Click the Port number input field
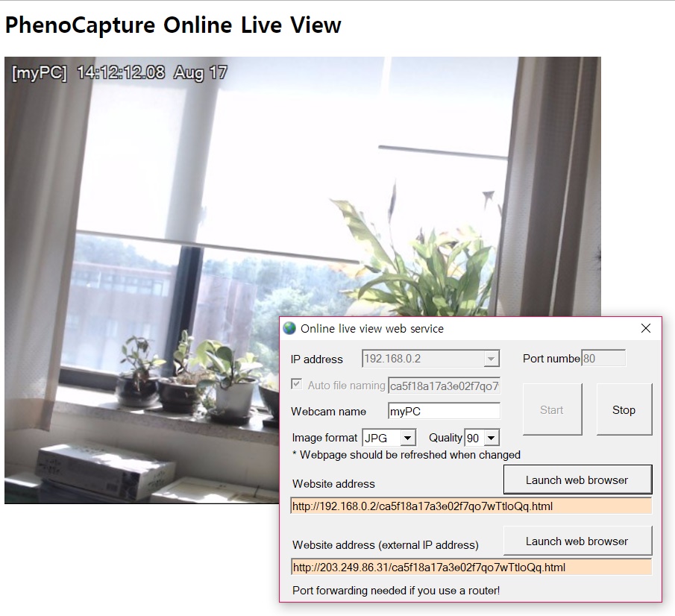The width and height of the screenshot is (675, 616). pyautogui.click(x=603, y=359)
